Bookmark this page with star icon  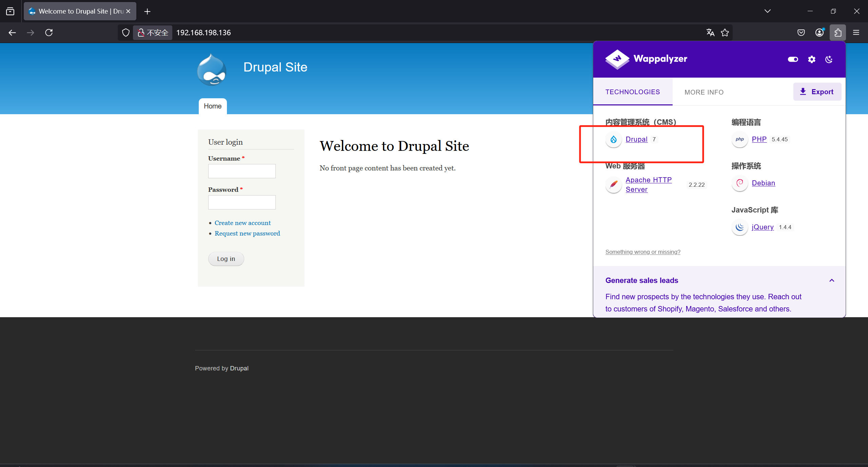(725, 33)
